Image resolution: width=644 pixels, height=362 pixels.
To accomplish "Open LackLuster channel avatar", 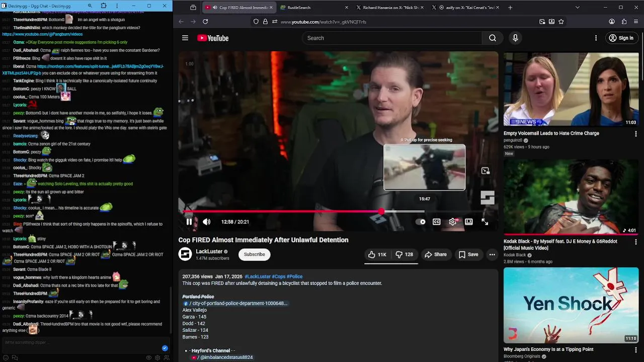I will [185, 254].
